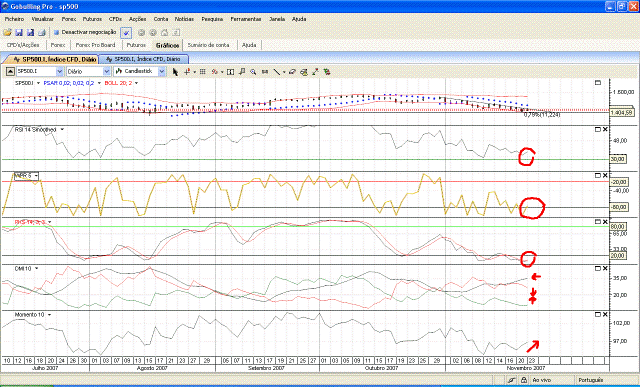Open the Home page icon
Image resolution: width=640 pixels, height=387 pixels.
pyautogui.click(x=164, y=32)
